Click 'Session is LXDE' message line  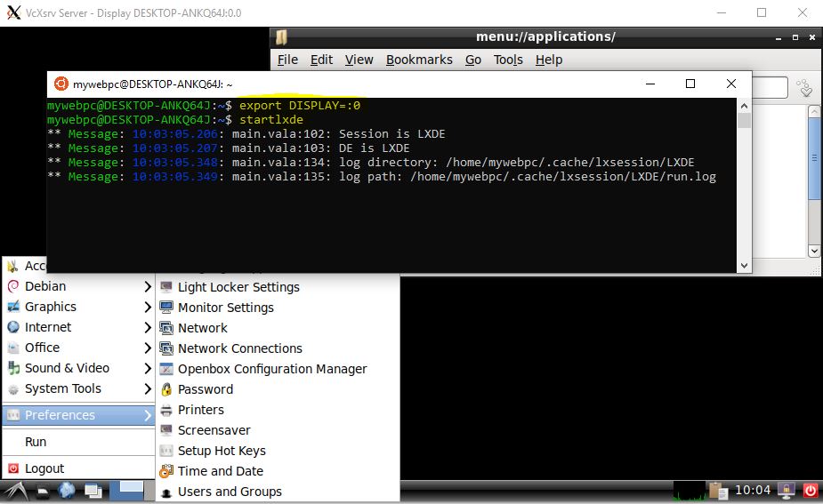tap(391, 133)
